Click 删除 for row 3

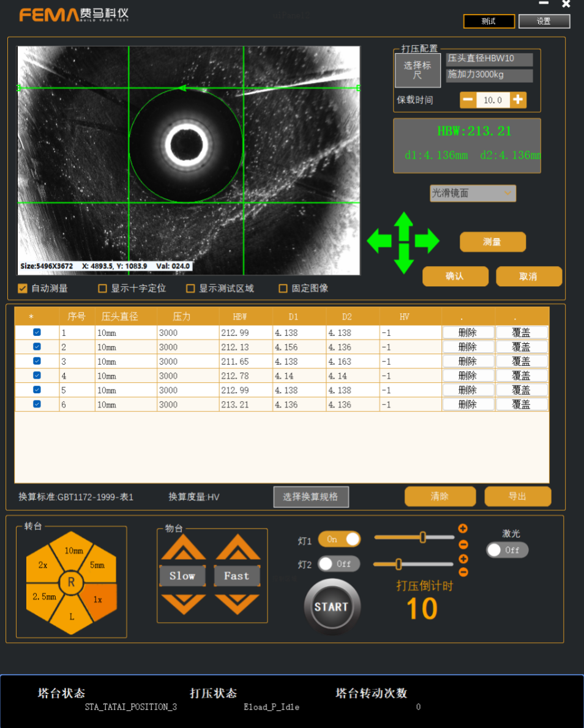[467, 362]
